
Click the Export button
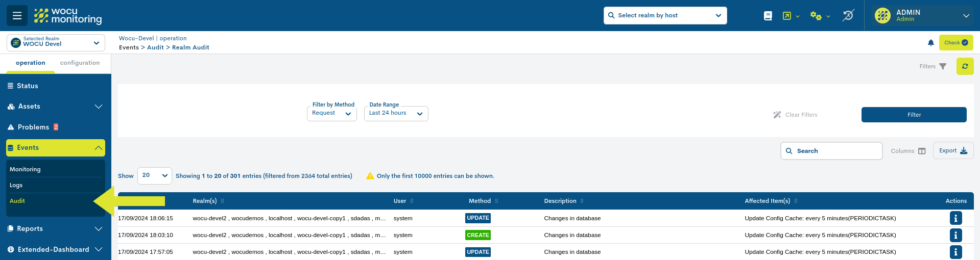coord(952,150)
